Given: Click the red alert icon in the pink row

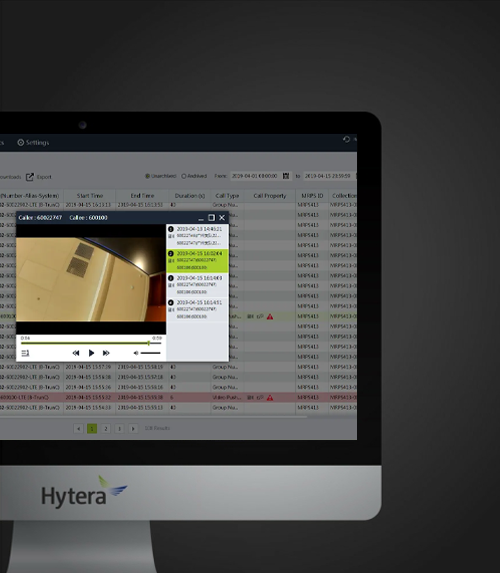Looking at the screenshot, I should pos(270,398).
